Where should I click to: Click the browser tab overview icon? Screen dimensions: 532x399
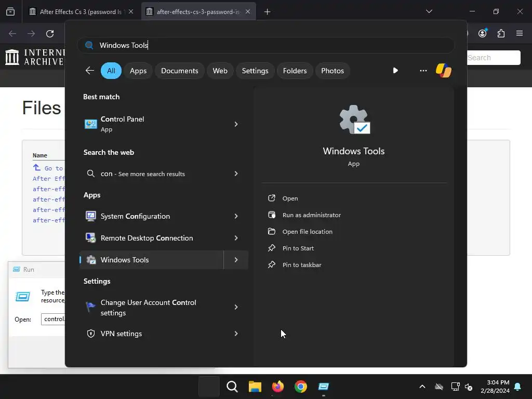10,11
